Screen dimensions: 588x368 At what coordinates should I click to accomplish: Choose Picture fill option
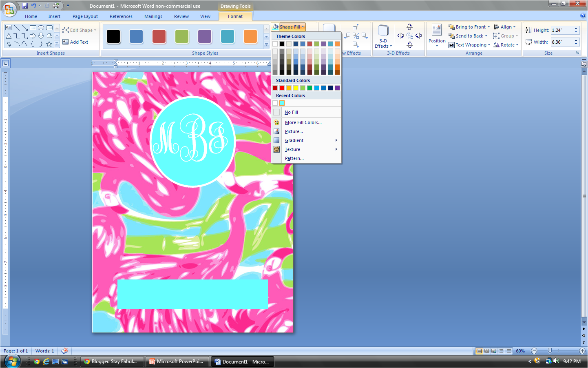(x=306, y=131)
